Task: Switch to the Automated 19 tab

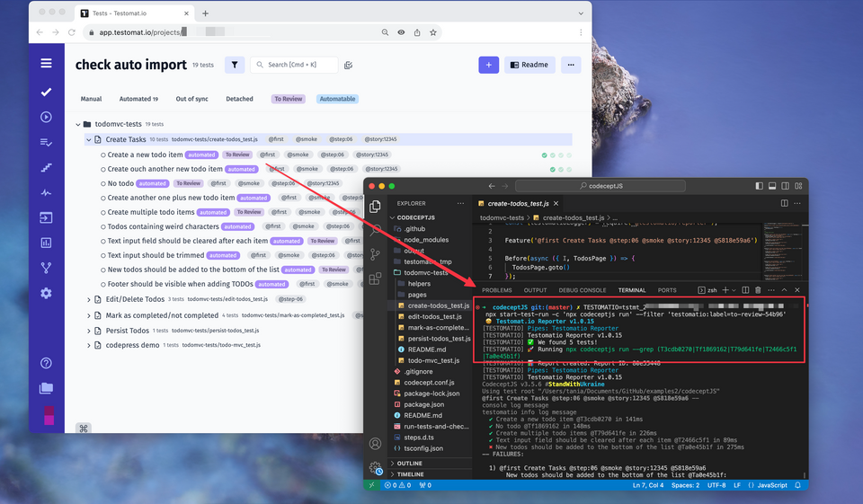Action: point(138,99)
